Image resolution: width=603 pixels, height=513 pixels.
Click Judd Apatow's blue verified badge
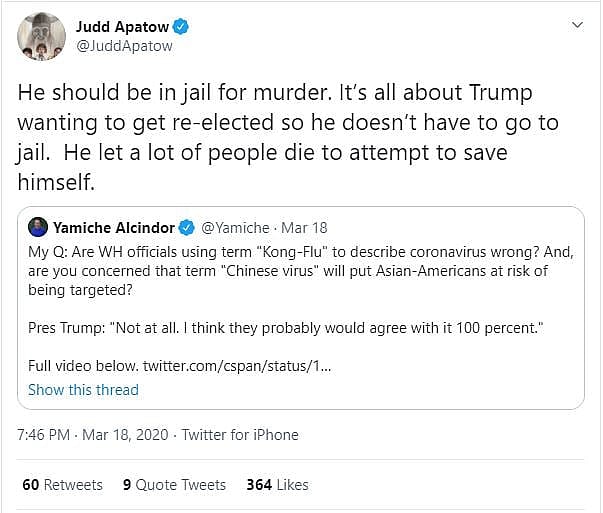(x=181, y=25)
